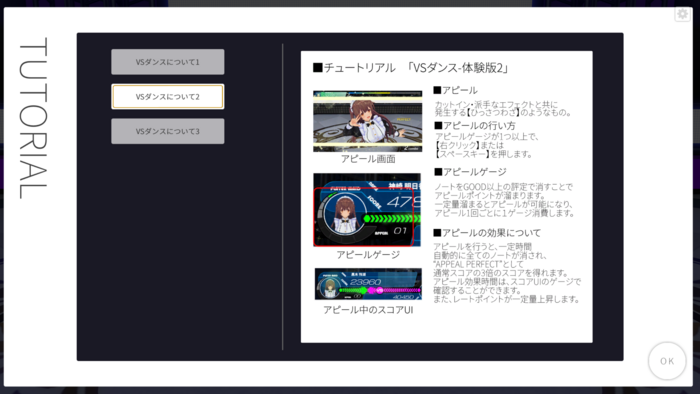Click the アピールゲージ screenshot thumbnail

pos(367,210)
